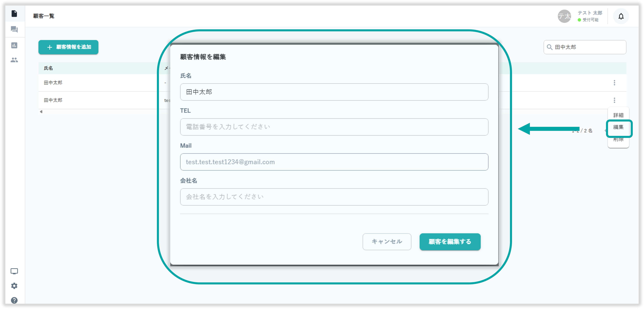Open the help question mark icon
The height and width of the screenshot is (309, 644).
coord(14,300)
